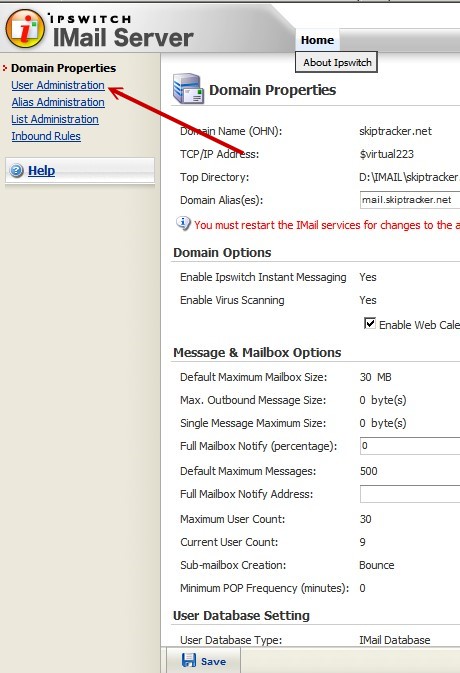Click the IMail Server title text
This screenshot has width=460, height=673.
click(123, 37)
